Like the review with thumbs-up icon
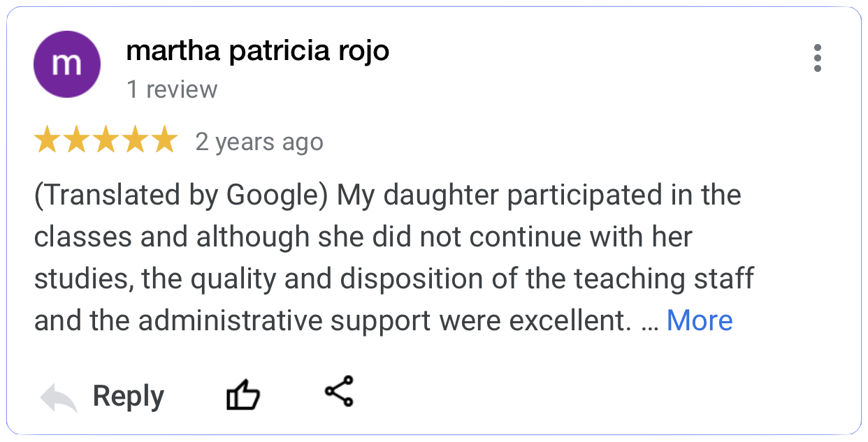868x442 pixels. click(243, 395)
